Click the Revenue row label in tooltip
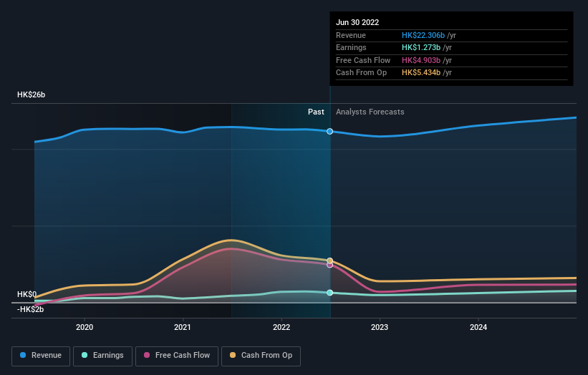The image size is (588, 375). pyautogui.click(x=351, y=35)
